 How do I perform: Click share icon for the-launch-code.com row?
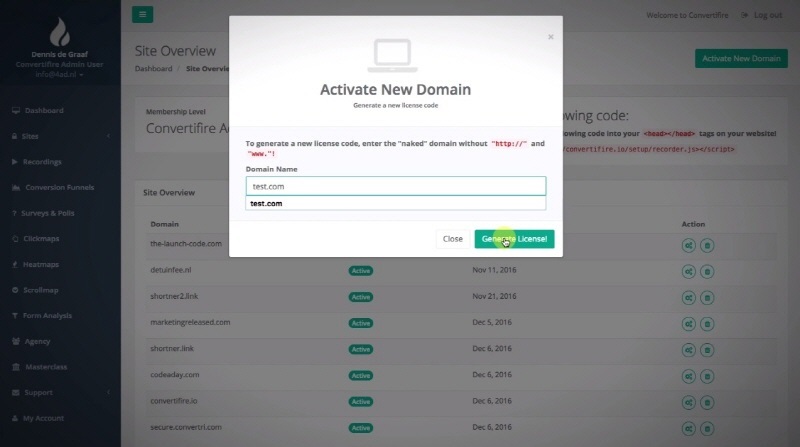coord(688,245)
